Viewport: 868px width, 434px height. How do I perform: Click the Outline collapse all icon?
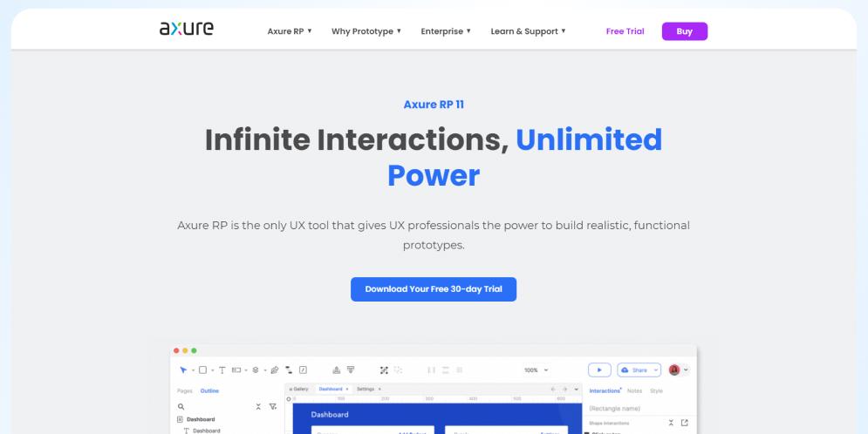pyautogui.click(x=258, y=406)
